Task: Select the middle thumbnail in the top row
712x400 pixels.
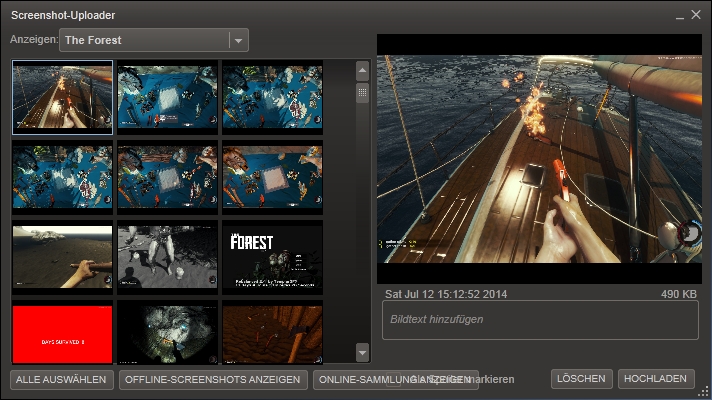Action: [167, 96]
